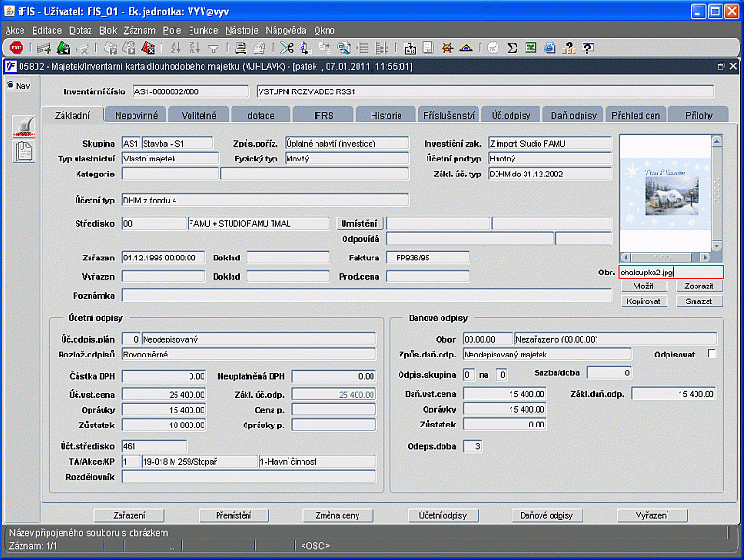Switch to the Historie tab
The image size is (744, 560).
(x=386, y=115)
